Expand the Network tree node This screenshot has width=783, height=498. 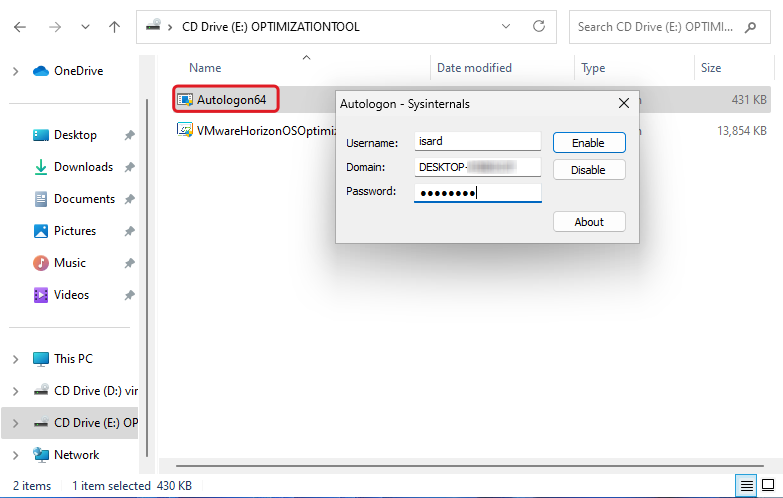pos(15,455)
